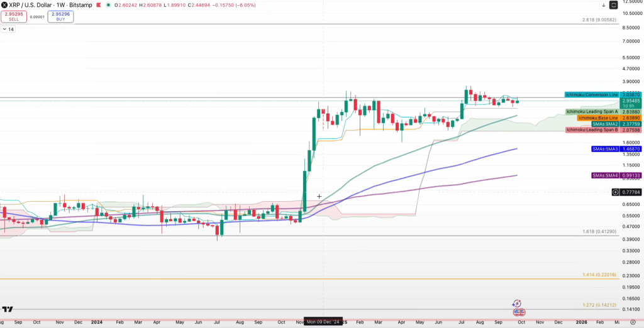Open the time axis settings gear

(x=633, y=321)
